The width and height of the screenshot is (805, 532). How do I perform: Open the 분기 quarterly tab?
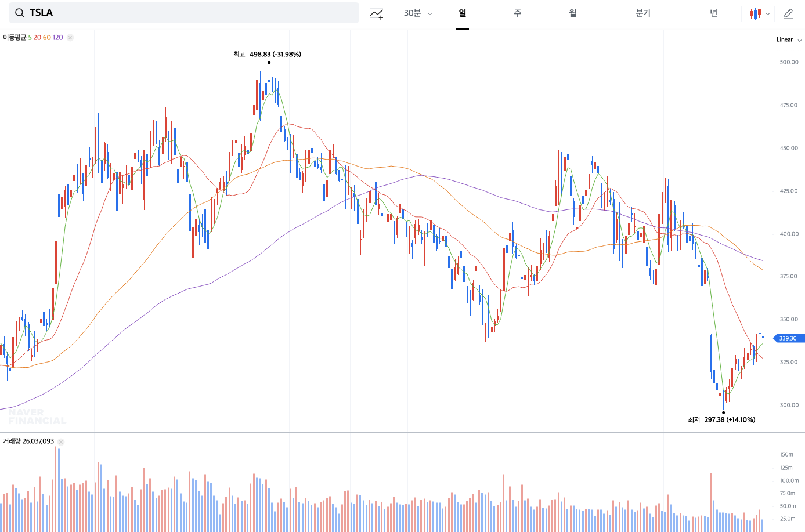pos(643,13)
